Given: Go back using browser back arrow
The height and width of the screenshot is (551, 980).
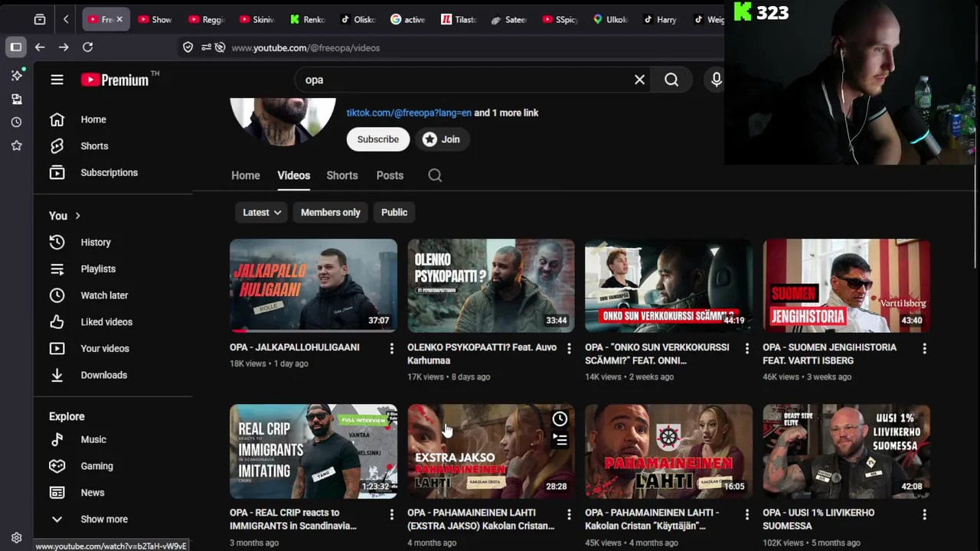Looking at the screenshot, I should pyautogui.click(x=40, y=47).
